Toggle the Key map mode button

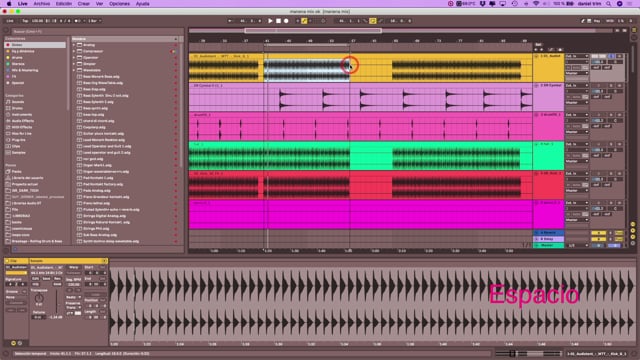[597, 21]
